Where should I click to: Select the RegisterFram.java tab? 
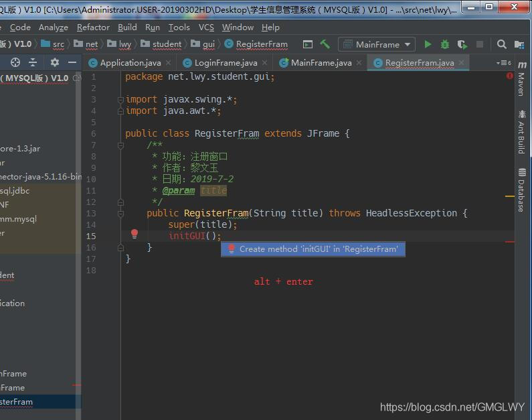tap(420, 63)
